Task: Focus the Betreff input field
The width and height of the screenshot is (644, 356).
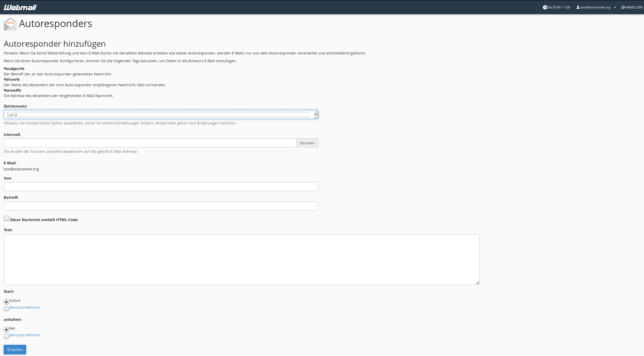Action: pos(161,206)
